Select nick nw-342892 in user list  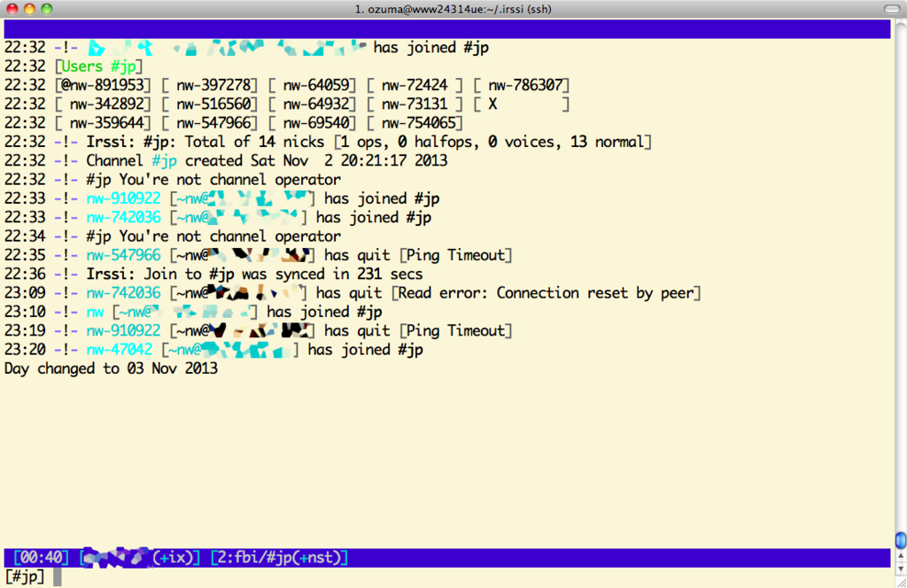(106, 104)
